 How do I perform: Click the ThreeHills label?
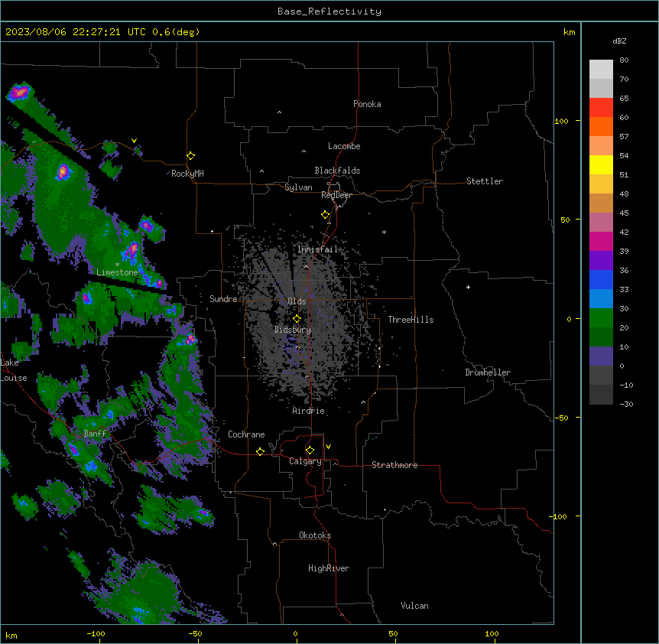point(411,320)
